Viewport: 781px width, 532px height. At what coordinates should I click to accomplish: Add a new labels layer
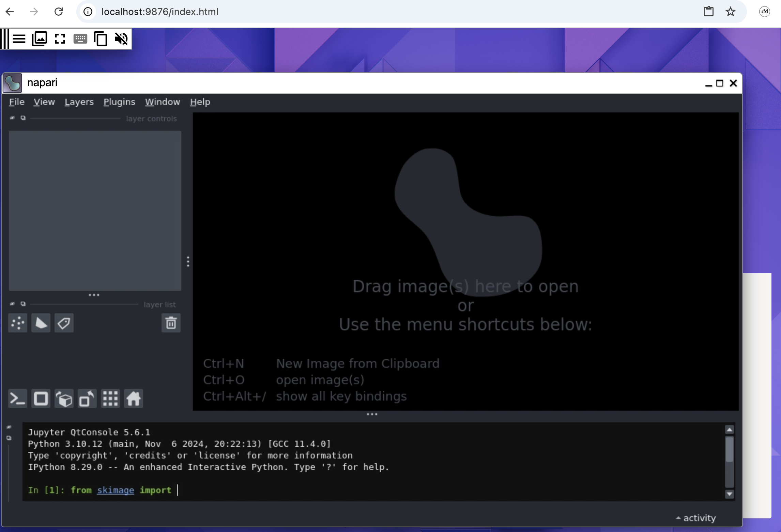coord(64,323)
